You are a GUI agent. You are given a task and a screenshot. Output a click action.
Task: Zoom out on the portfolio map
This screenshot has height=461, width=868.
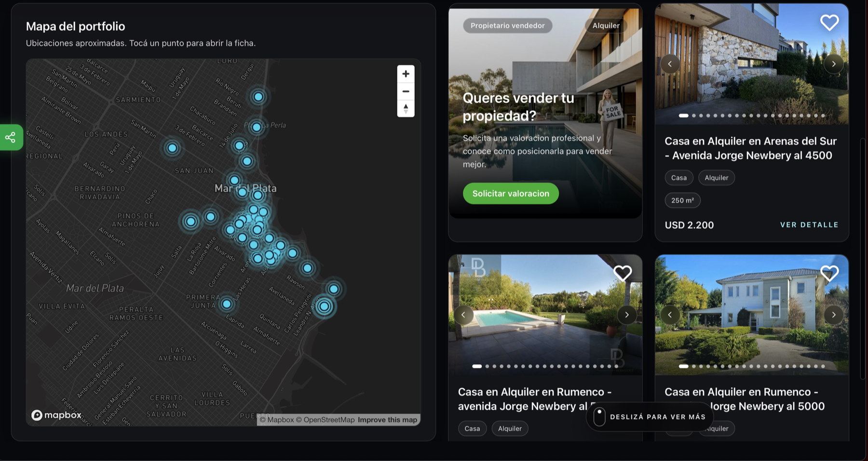(406, 91)
